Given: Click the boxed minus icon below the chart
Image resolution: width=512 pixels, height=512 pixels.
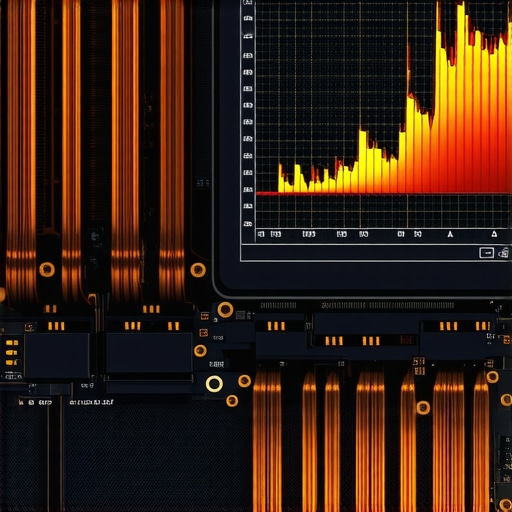Looking at the screenshot, I should pos(486,253).
